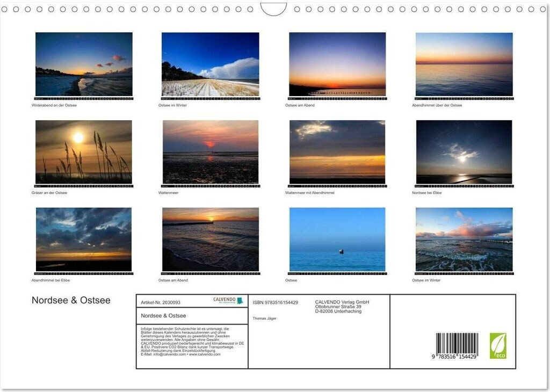Click the calendar hanging notch at top
The height and width of the screenshot is (392, 550).
coord(273,9)
